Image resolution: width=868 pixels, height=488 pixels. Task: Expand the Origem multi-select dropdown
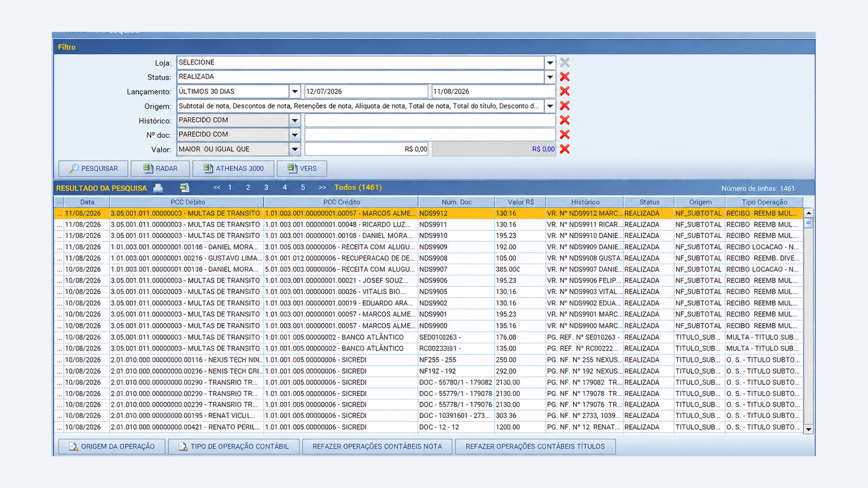(550, 106)
